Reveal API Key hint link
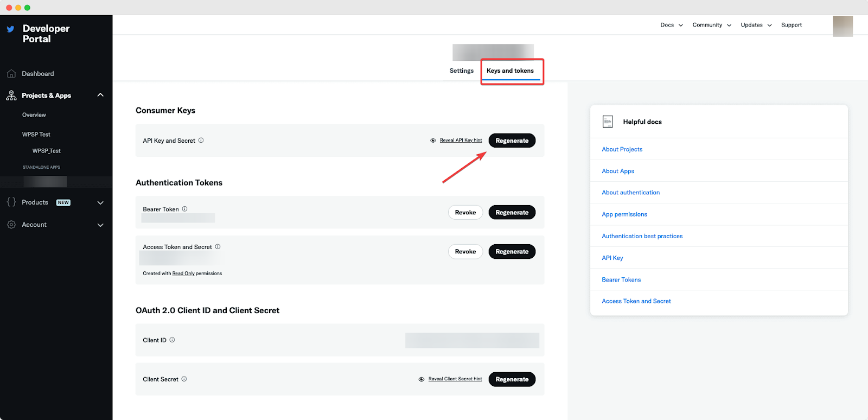Image resolution: width=868 pixels, height=420 pixels. (x=461, y=140)
